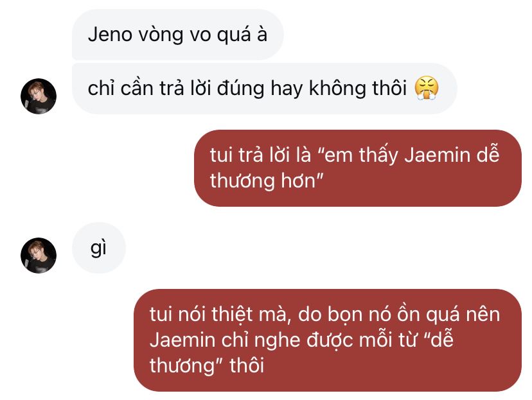Image resolution: width=532 pixels, height=400 pixels.
Task: Click final word "thôi" ending the last red bubble
Action: [247, 366]
